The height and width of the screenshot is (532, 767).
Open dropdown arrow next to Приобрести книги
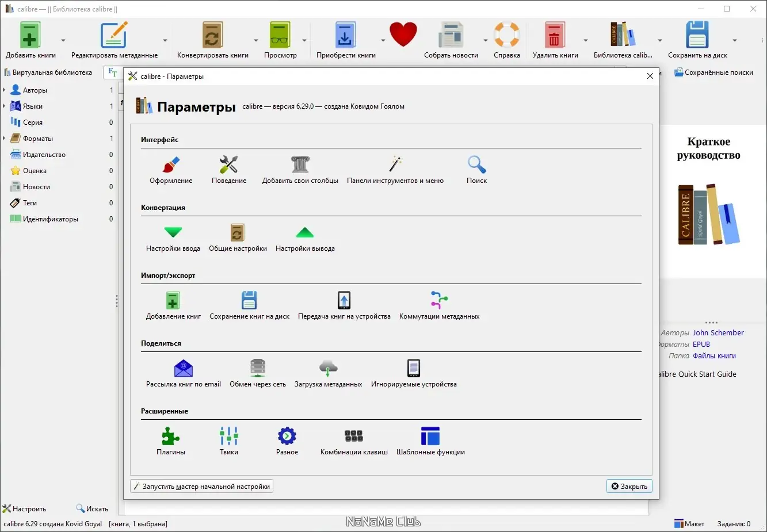pos(383,40)
